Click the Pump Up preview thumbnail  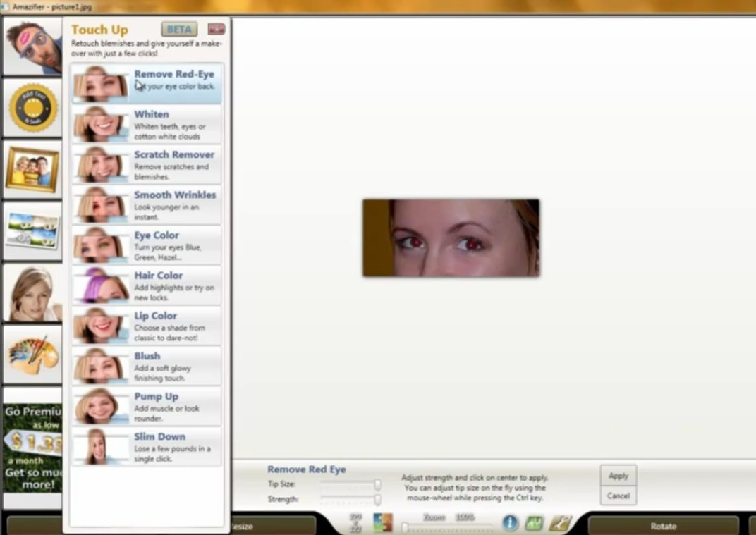tap(102, 406)
